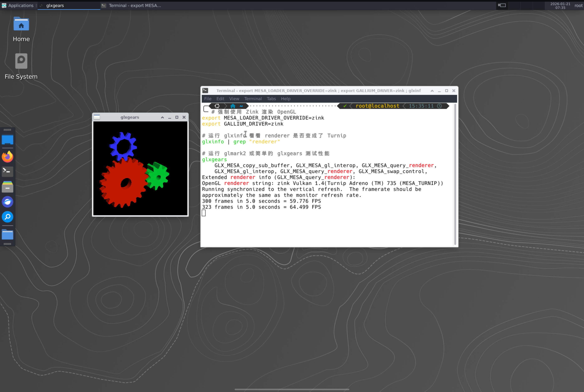Open the terminal File menu
Viewport: 584px width, 392px height.
(208, 99)
